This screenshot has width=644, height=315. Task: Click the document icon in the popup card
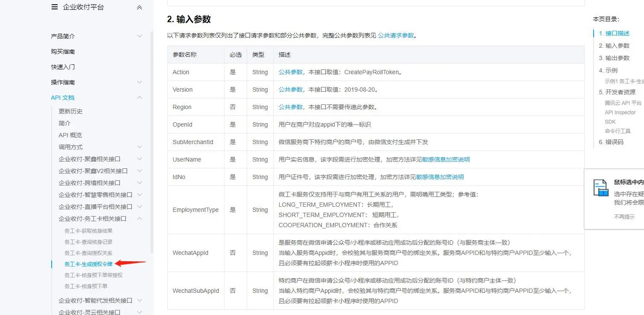pyautogui.click(x=601, y=188)
